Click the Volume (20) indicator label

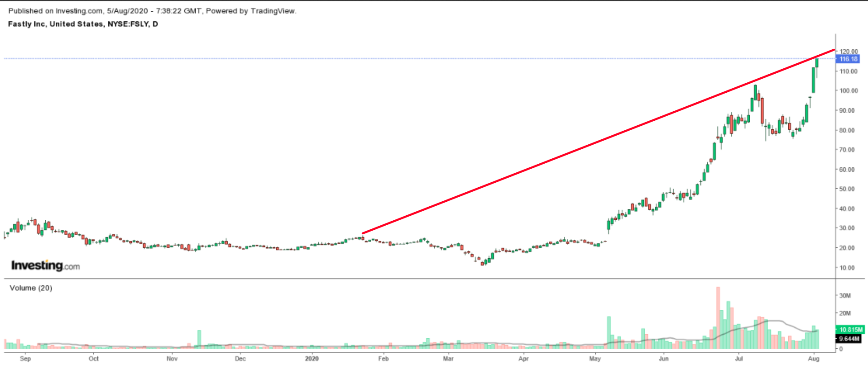tap(31, 288)
